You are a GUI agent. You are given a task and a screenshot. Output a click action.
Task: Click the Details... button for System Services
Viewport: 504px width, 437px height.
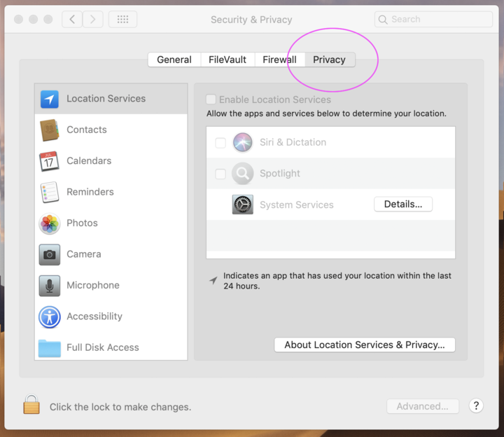coord(402,204)
